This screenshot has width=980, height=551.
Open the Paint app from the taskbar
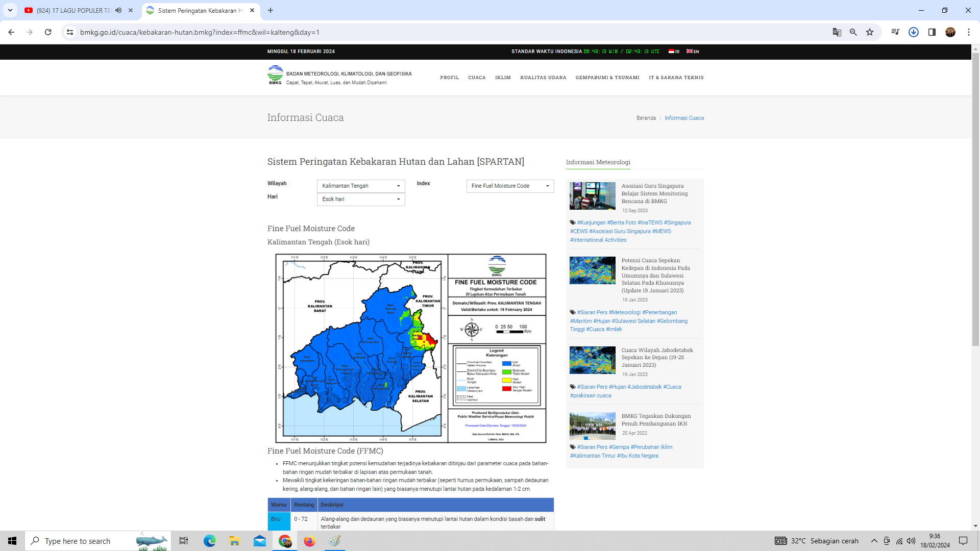pyautogui.click(x=334, y=541)
